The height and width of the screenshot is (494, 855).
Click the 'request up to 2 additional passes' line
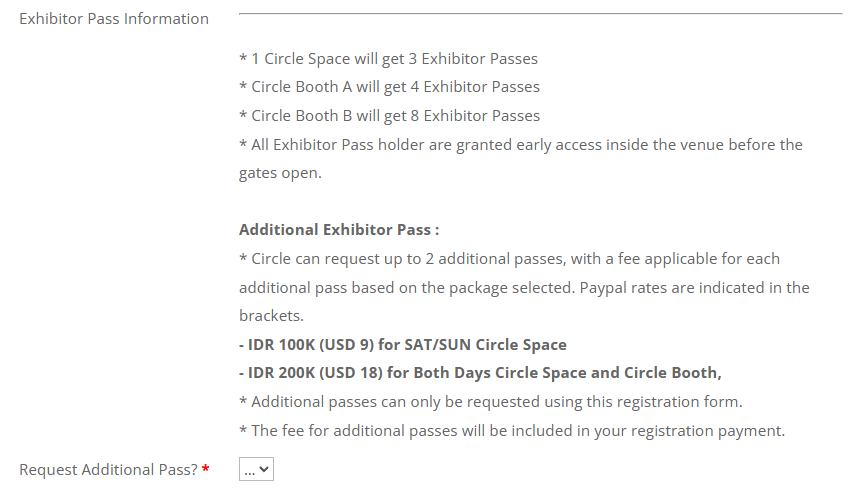click(x=509, y=258)
